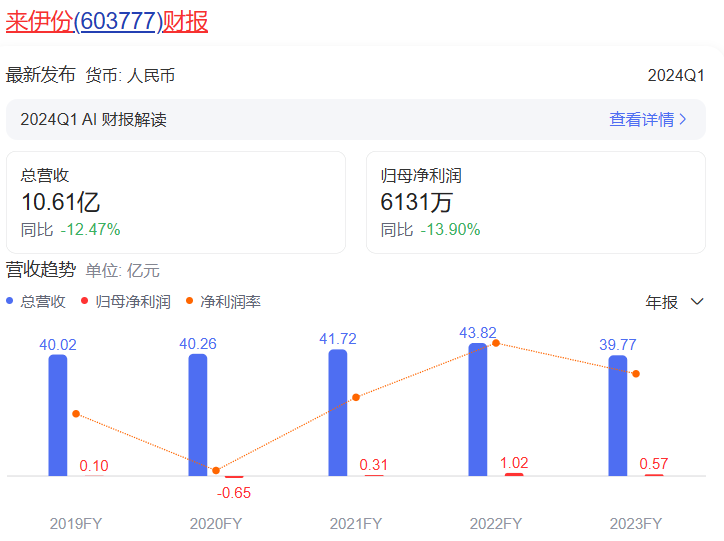Image resolution: width=724 pixels, height=541 pixels.
Task: Click the 同比 -12.47% revenue change text
Action: pos(70,229)
